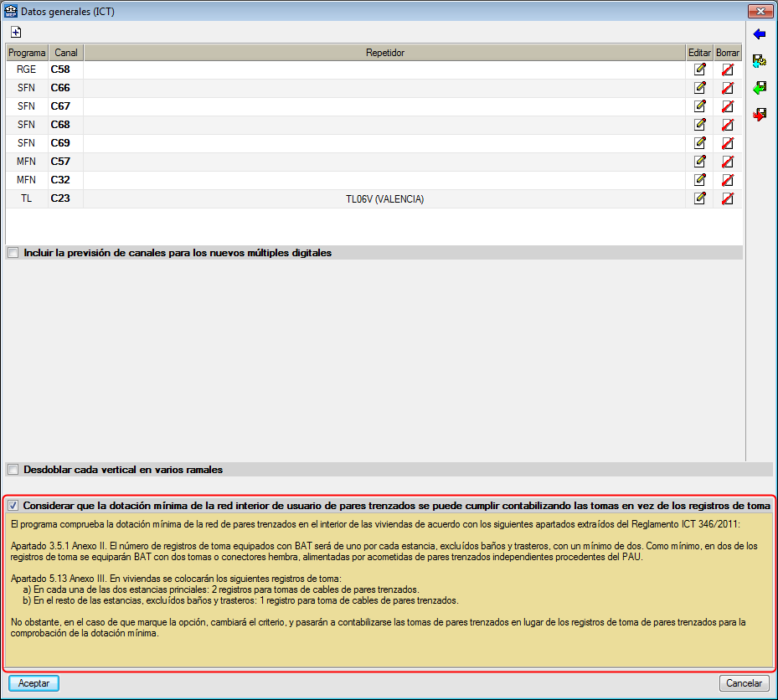
Task: Delete the TL C23 channel entry
Action: [728, 198]
